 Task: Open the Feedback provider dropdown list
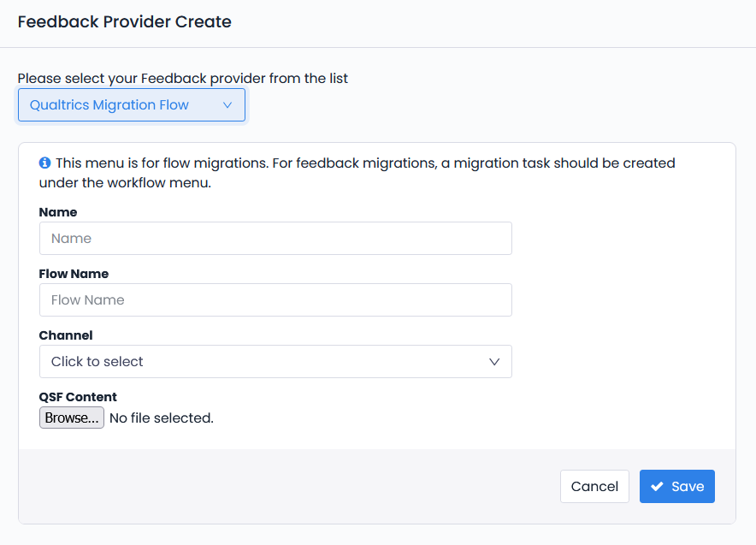pyautogui.click(x=132, y=105)
